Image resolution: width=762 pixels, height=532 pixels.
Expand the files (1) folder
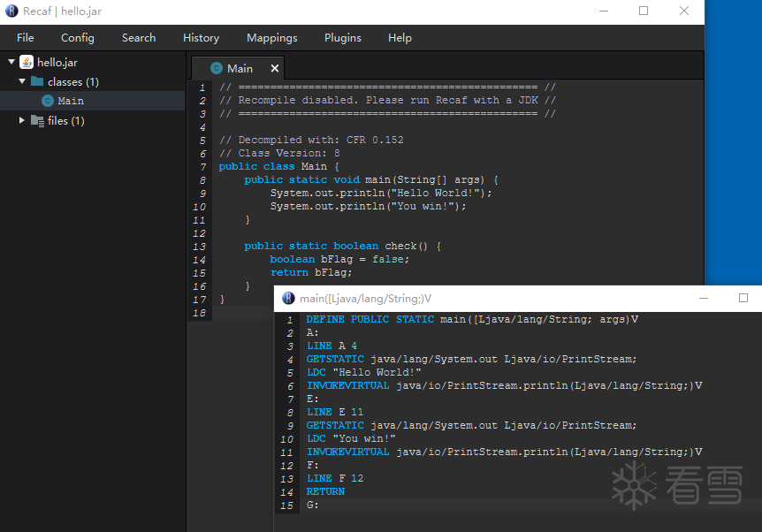coord(22,120)
